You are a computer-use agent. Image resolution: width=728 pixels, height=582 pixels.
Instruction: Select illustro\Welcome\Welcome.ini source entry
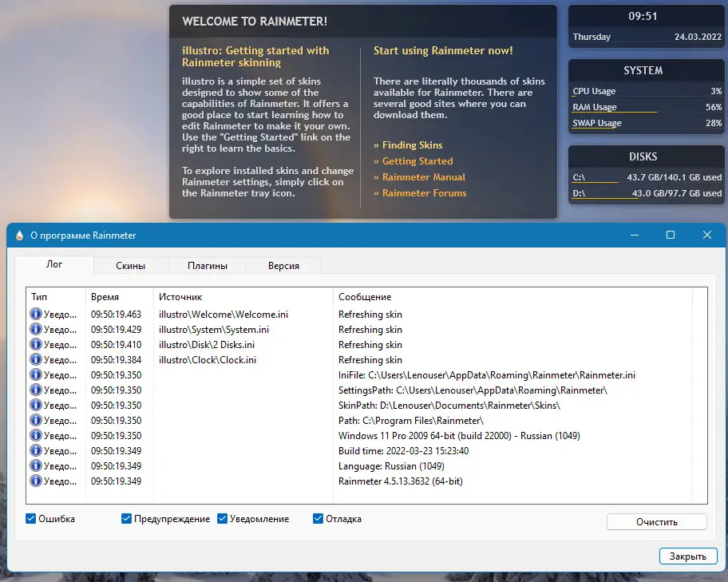pos(224,315)
